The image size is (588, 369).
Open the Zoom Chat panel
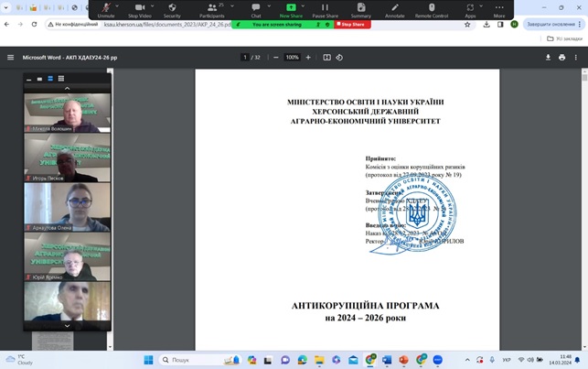(256, 10)
